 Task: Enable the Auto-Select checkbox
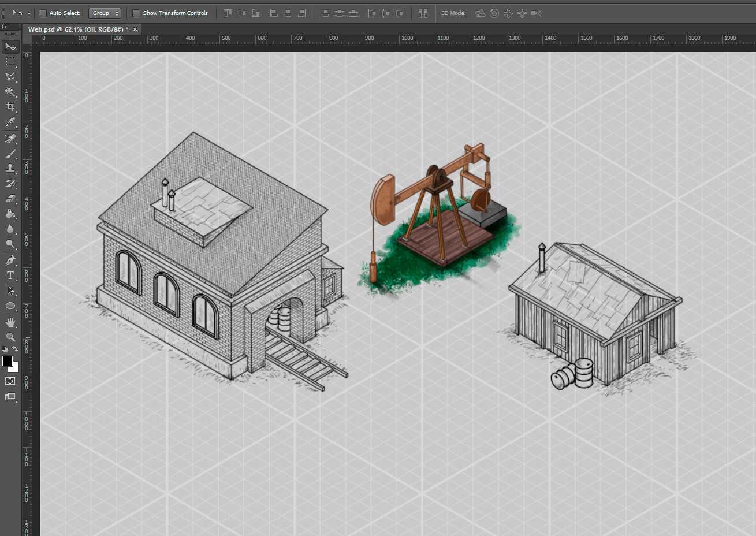pyautogui.click(x=43, y=13)
